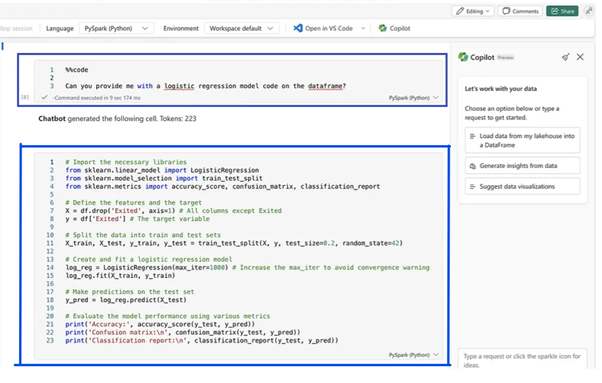Click the pencil icon beside Editing
Viewport: 602px width, 383px height.
tap(460, 11)
